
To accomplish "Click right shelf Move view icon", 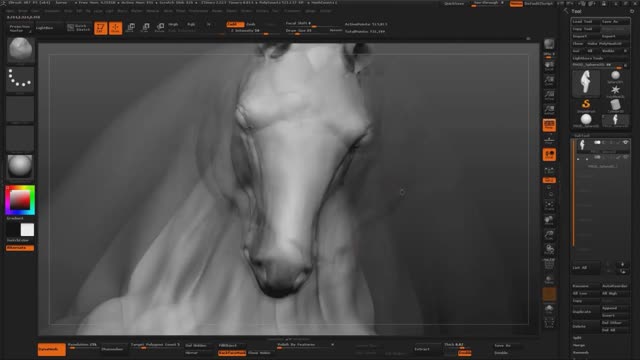I will (549, 220).
